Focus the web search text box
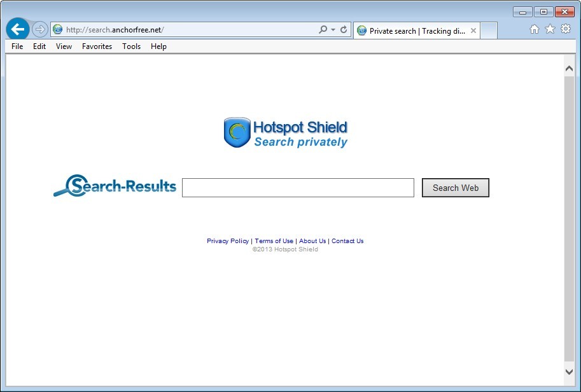Viewport: 581px width, 392px height. 298,188
